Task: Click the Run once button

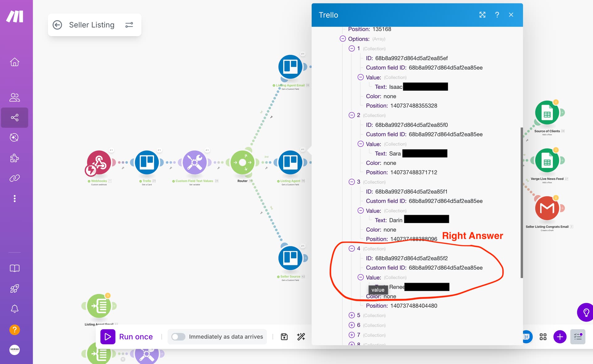Action: [x=127, y=337]
